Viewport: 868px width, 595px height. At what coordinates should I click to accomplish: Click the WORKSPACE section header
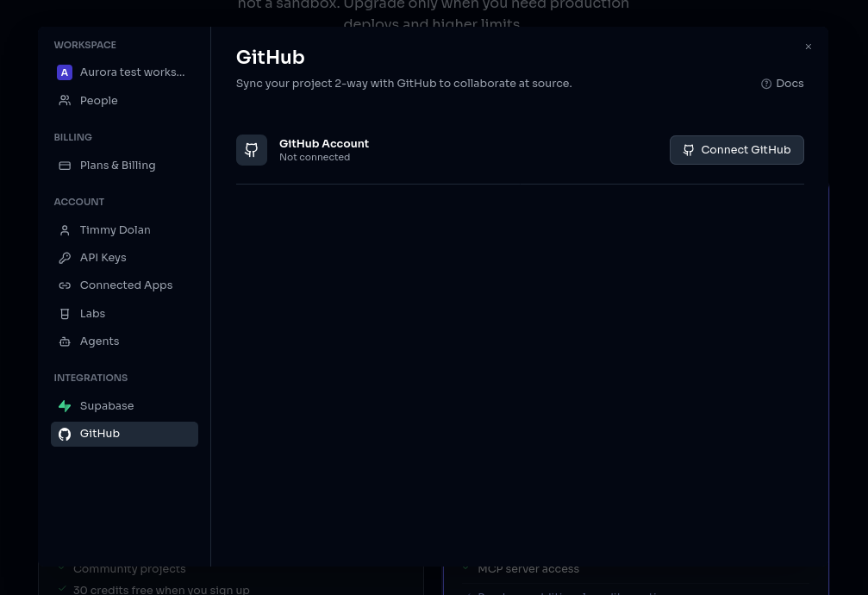pos(85,45)
